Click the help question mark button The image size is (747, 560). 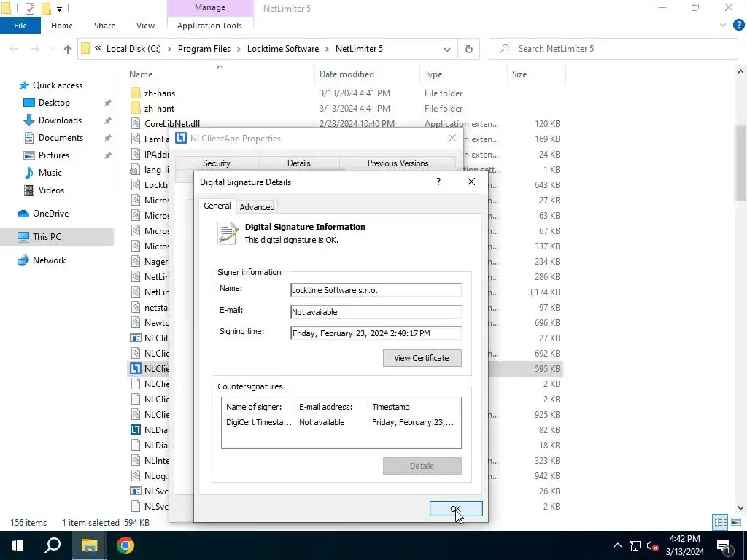[438, 182]
